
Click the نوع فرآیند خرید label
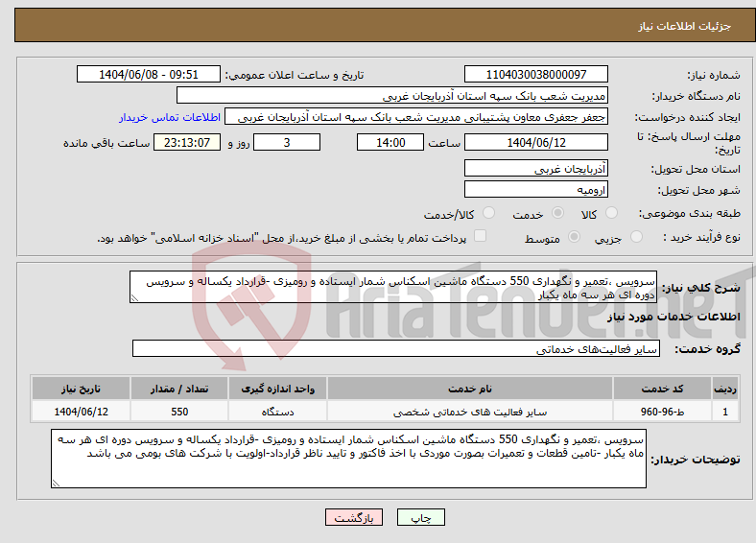(x=701, y=237)
